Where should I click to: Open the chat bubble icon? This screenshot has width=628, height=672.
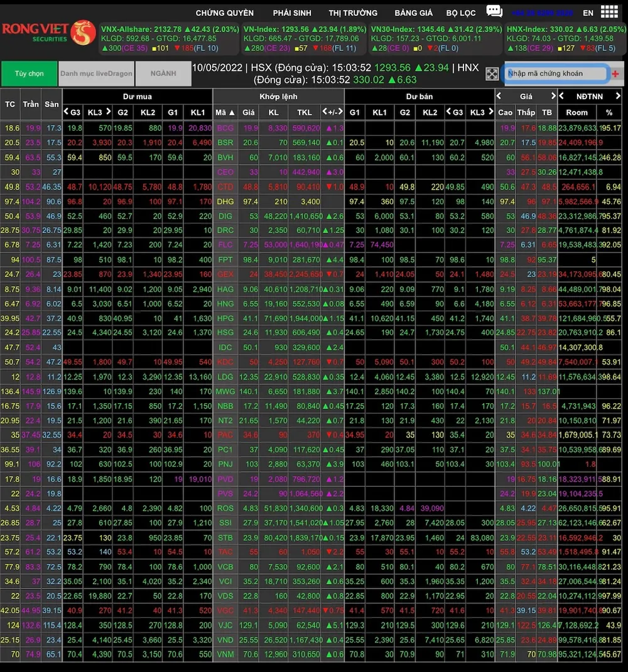point(494,11)
